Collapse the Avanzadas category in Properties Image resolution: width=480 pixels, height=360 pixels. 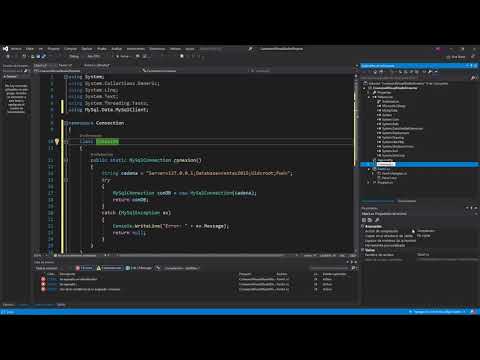point(363,227)
